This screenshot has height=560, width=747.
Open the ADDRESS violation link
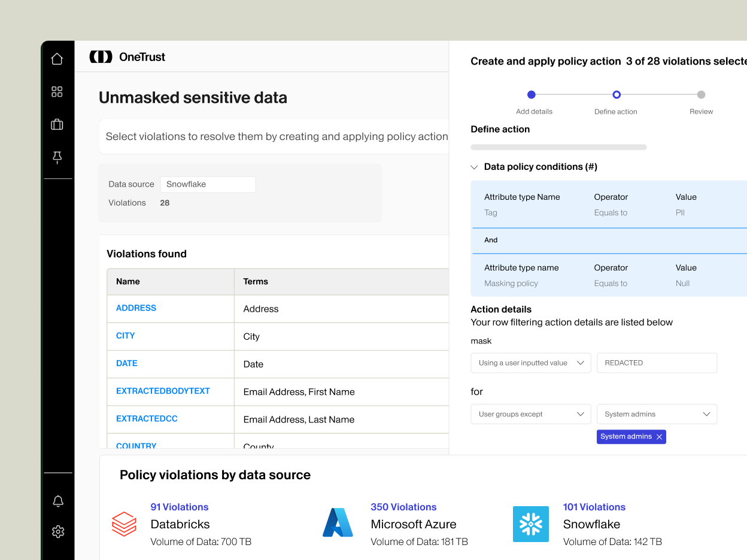point(136,308)
